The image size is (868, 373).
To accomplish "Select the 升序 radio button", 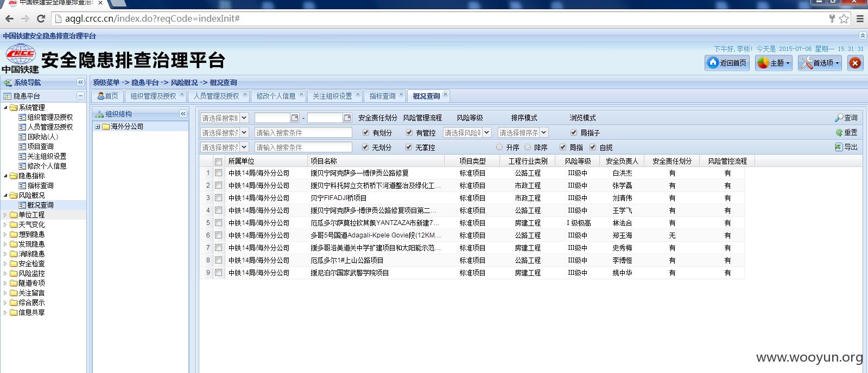I will 499,147.
